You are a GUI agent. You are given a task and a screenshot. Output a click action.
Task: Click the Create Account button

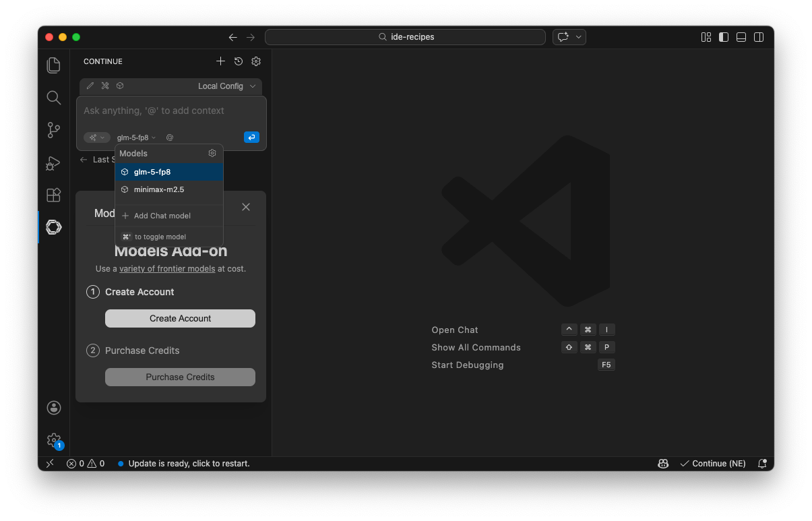(180, 318)
